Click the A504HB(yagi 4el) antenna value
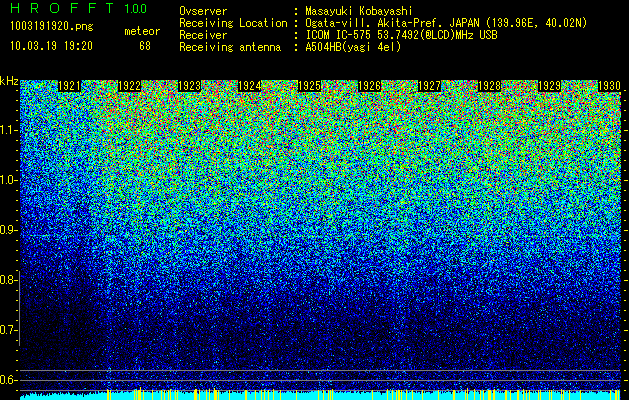 (x=353, y=47)
